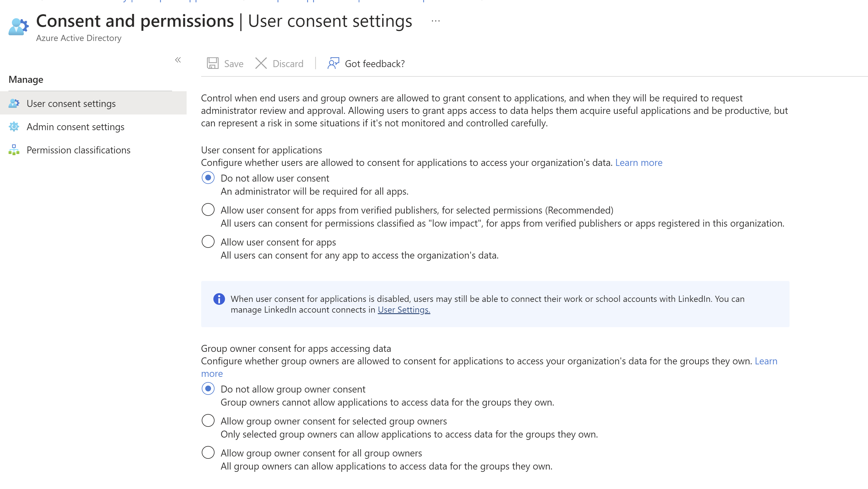Click the Admin consent settings gear icon
This screenshot has width=868, height=489.
(14, 127)
